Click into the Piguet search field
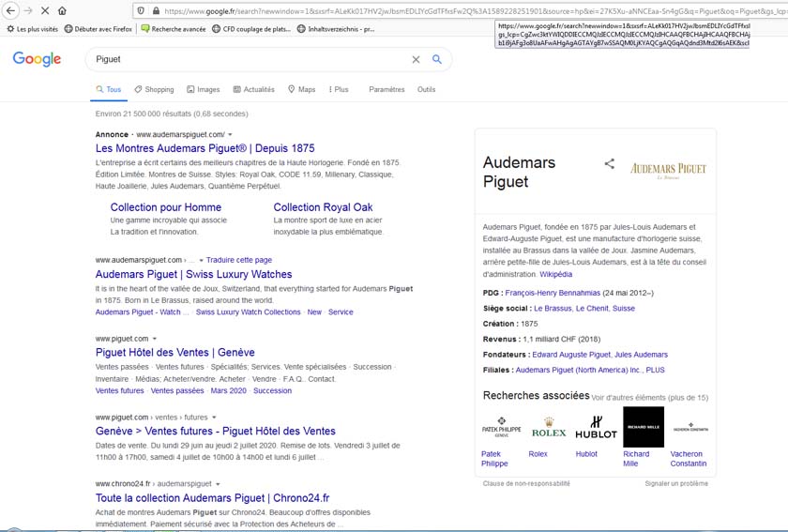The image size is (788, 532). (x=251, y=59)
